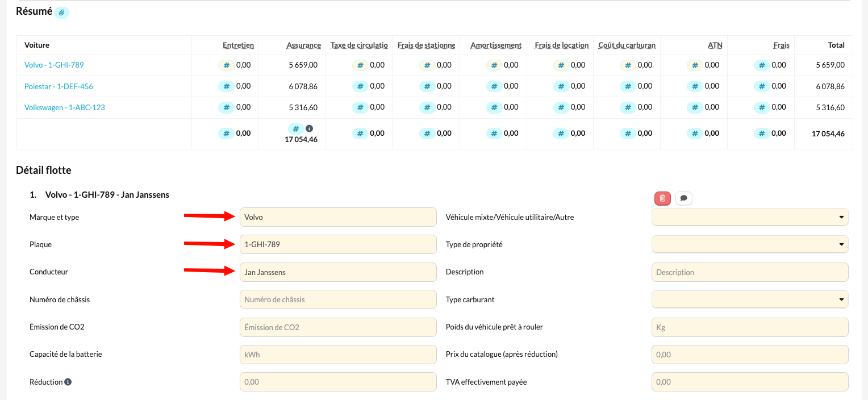
Task: Open the Volvo - 1-GHI-789 link
Action: click(54, 65)
